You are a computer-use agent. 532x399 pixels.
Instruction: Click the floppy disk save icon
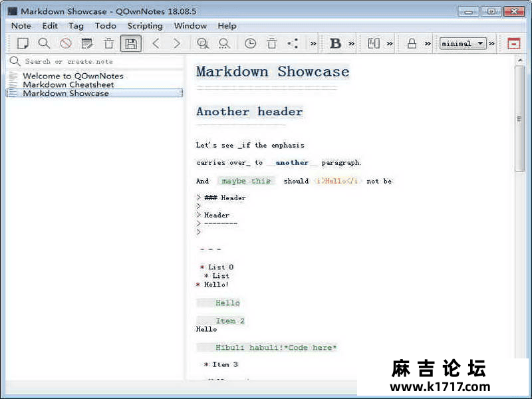130,43
